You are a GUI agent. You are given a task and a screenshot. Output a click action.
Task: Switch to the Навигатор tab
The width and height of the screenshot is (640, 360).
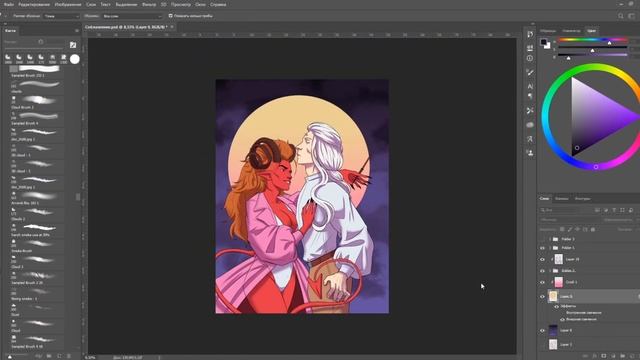click(x=571, y=31)
